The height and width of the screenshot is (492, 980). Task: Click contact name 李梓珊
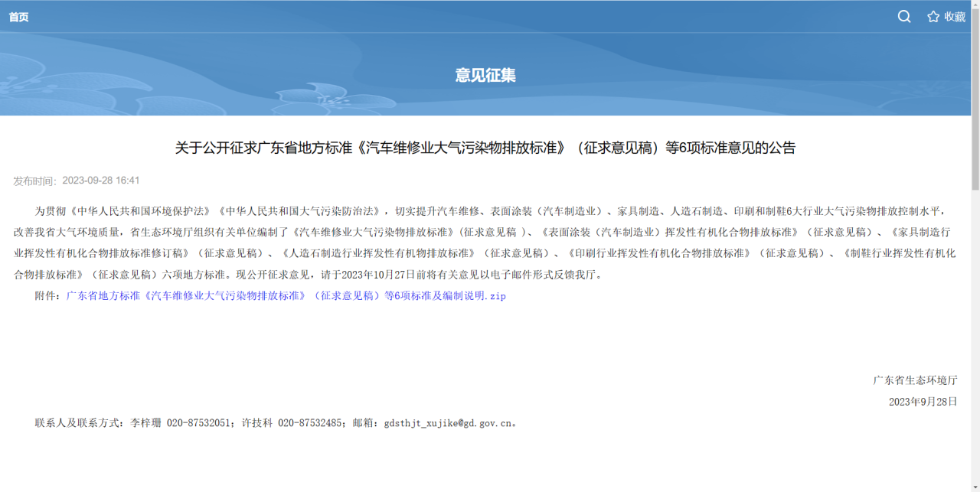145,422
